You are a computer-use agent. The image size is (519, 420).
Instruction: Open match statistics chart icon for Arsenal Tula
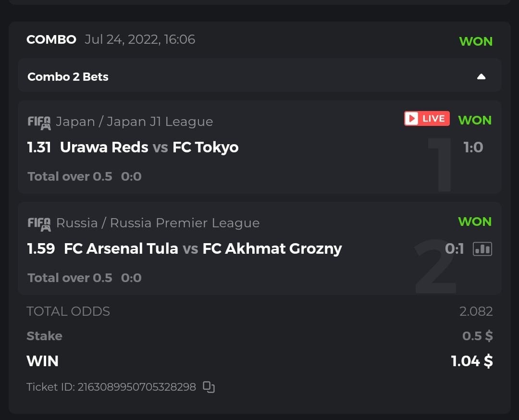point(482,248)
